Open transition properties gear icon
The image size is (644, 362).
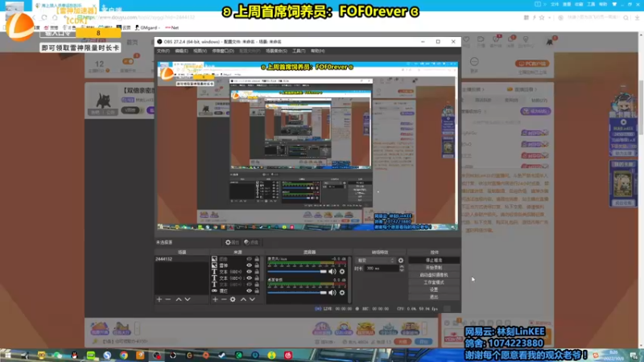click(x=401, y=260)
